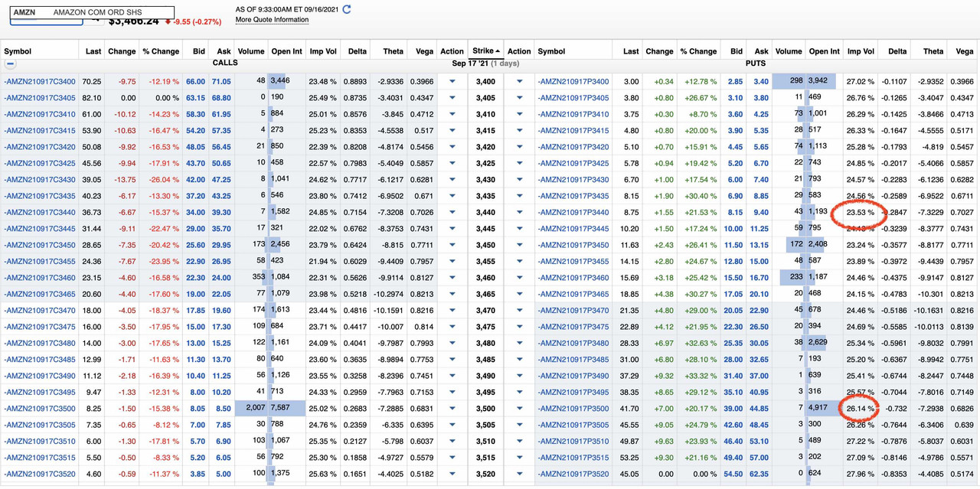This screenshot has width=980, height=489.
Task: Open the AMZN210917C3450 call option link
Action: [x=40, y=245]
